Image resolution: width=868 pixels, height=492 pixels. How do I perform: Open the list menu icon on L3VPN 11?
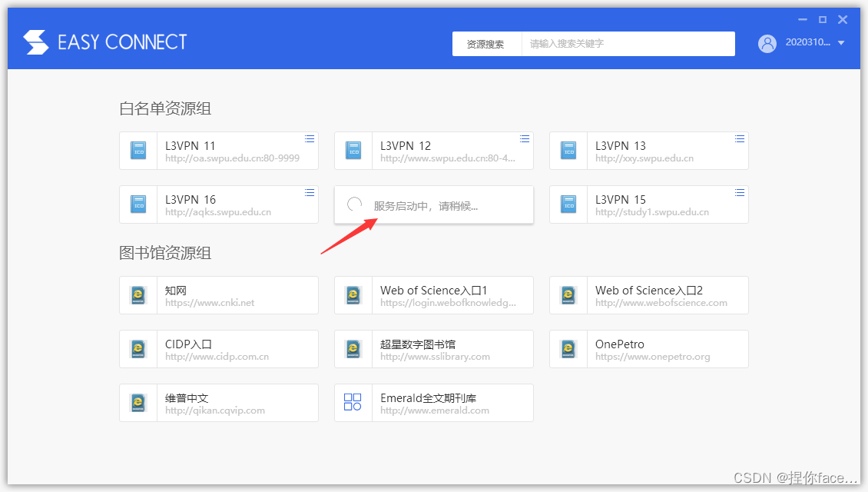(x=310, y=138)
